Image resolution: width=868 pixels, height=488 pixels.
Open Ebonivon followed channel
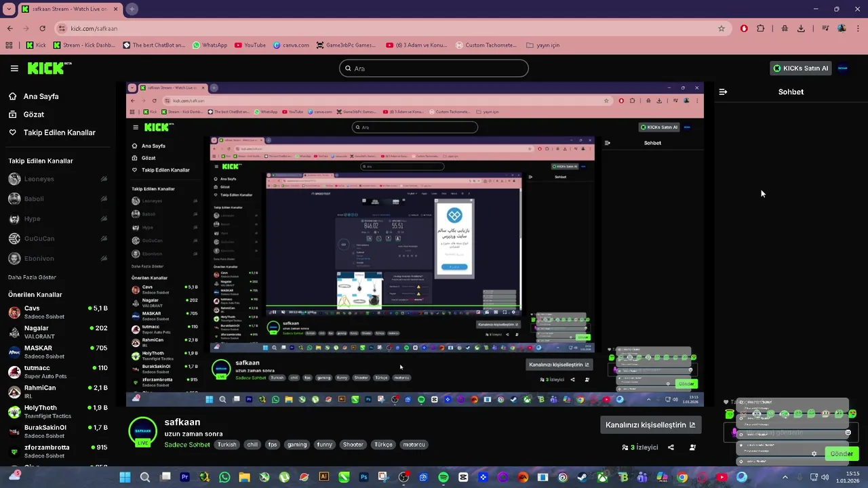[58, 258]
